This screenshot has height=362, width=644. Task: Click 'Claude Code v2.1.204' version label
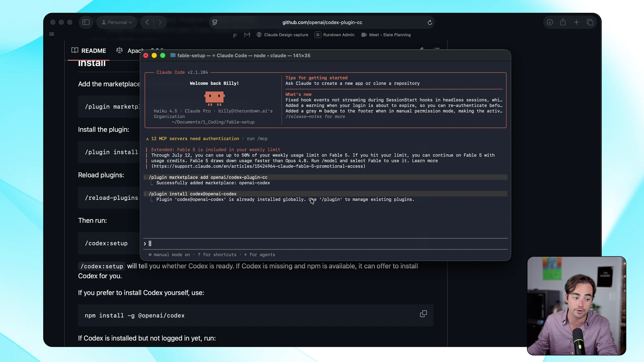point(182,72)
